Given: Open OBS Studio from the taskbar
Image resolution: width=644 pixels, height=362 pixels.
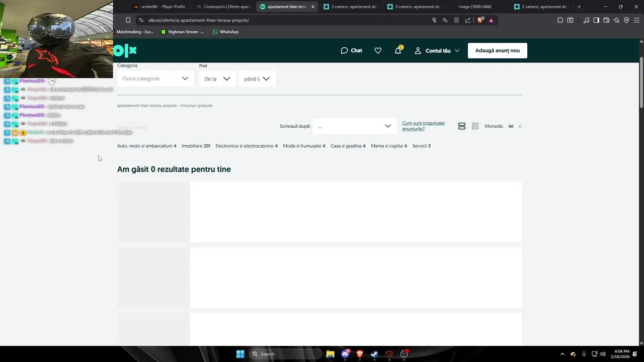Looking at the screenshot, I should pos(404,354).
